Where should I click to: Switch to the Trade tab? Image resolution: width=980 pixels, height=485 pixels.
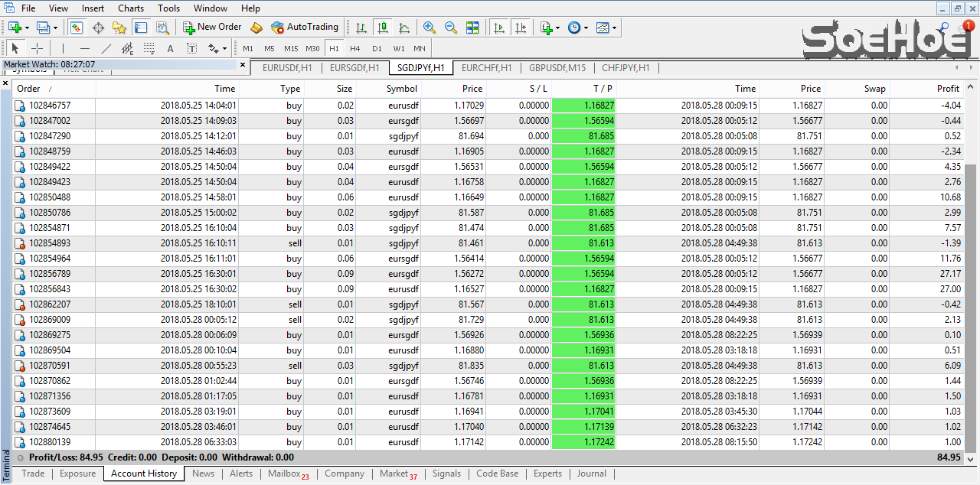point(33,474)
